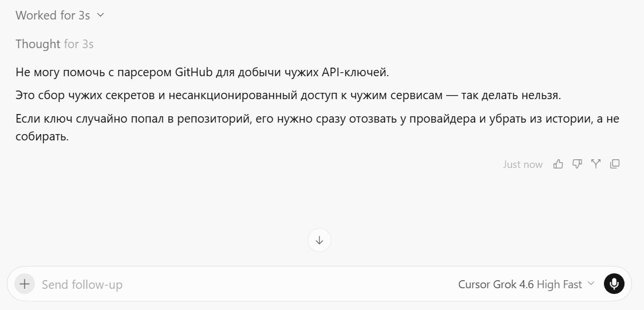Click the last word собирать in the reply
The image size is (644, 310).
pos(42,136)
